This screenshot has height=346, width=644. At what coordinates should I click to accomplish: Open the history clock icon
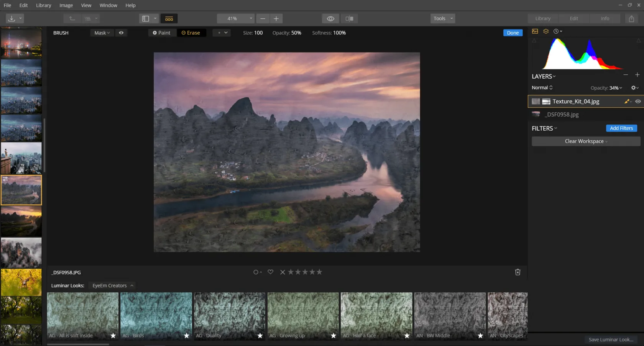point(557,31)
